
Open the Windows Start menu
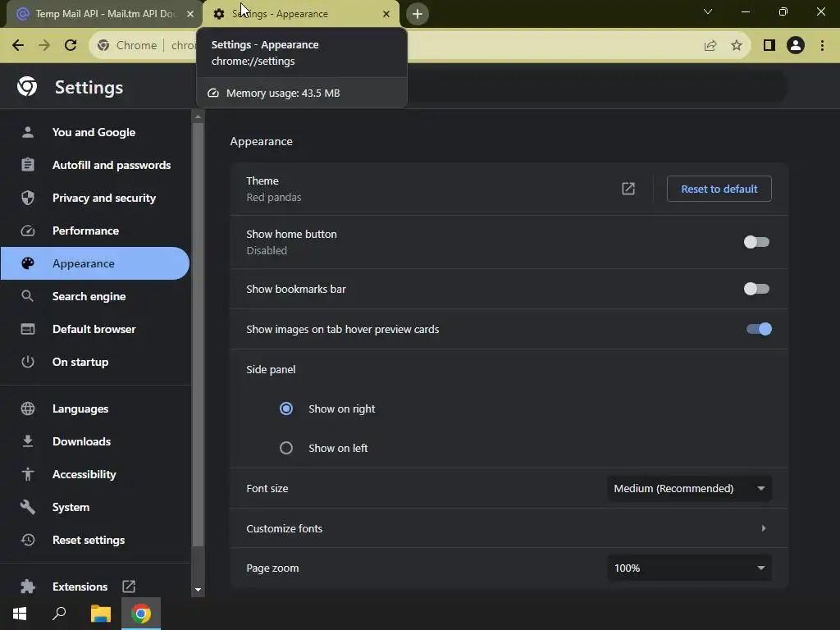tap(20, 614)
